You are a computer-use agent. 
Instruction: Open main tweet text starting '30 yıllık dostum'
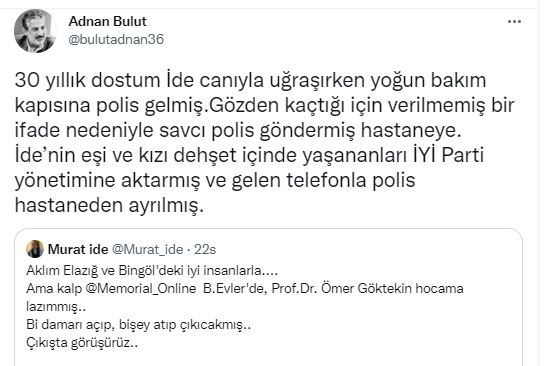[x=264, y=143]
